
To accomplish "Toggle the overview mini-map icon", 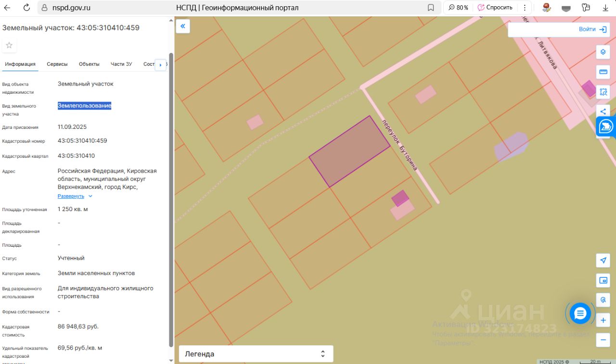I will click(603, 280).
